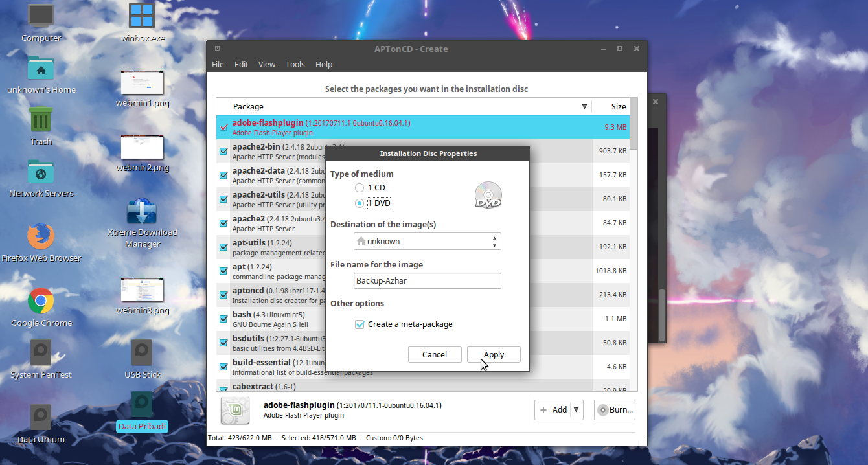868x465 pixels.
Task: Open the image destination dropdown
Action: [496, 240]
